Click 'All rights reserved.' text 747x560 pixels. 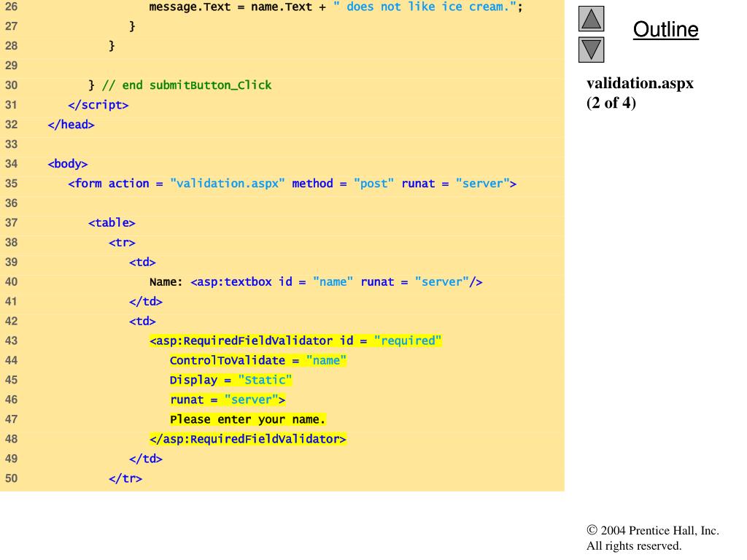point(634,545)
